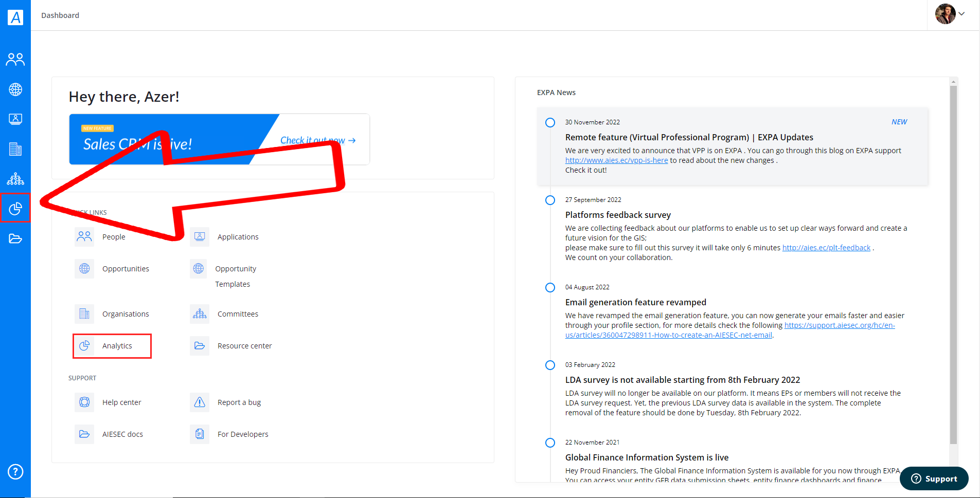Select the Platforms feedback survey timeline marker
980x498 pixels.
click(550, 200)
